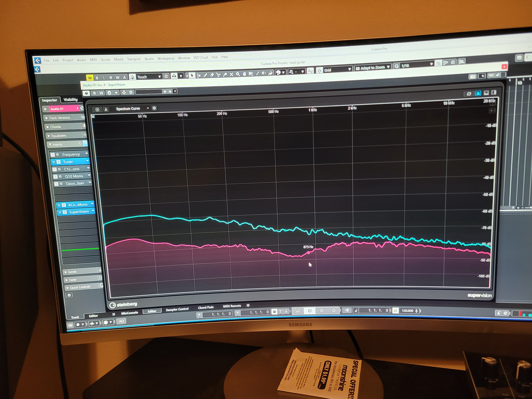This screenshot has width=532, height=399.
Task: Switch to the Visibility tab
Action: 70,100
